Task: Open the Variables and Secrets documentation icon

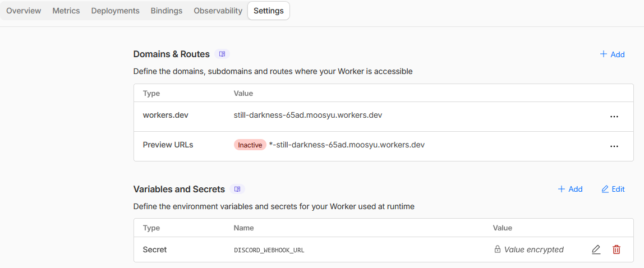Action: coord(237,190)
